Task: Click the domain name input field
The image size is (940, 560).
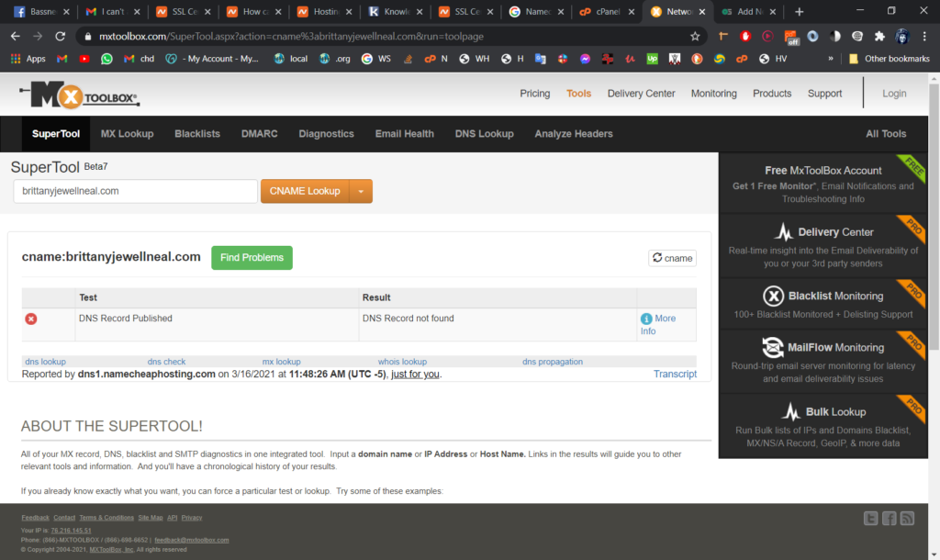Action: point(135,191)
